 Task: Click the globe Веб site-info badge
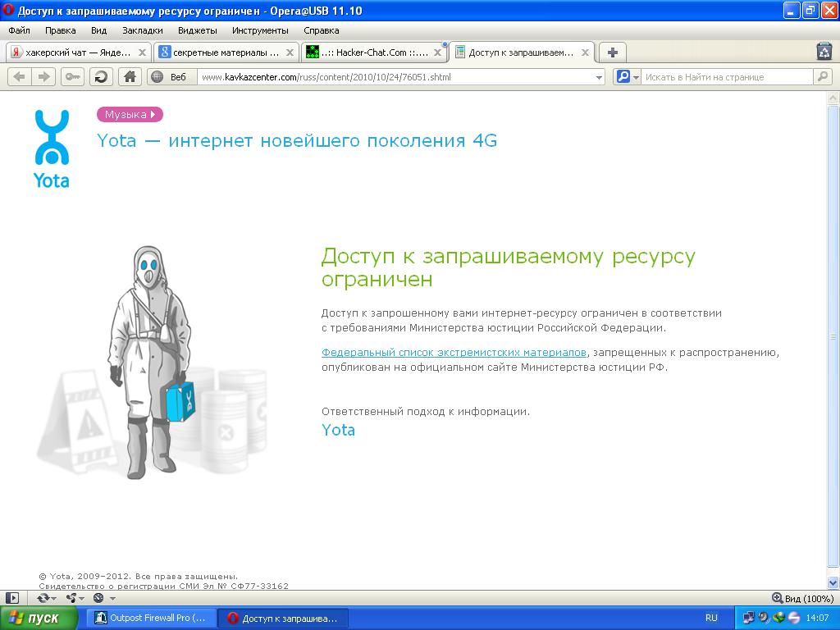point(171,77)
